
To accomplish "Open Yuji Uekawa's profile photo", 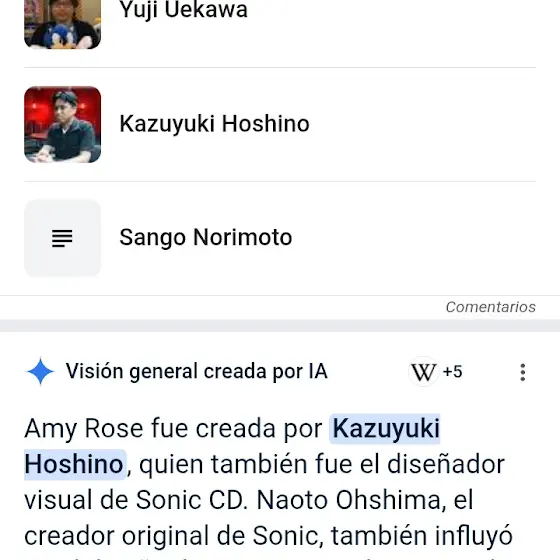I will click(x=62, y=24).
